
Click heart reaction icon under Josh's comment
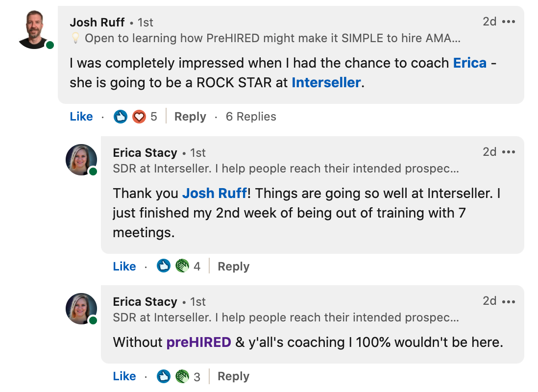139,117
